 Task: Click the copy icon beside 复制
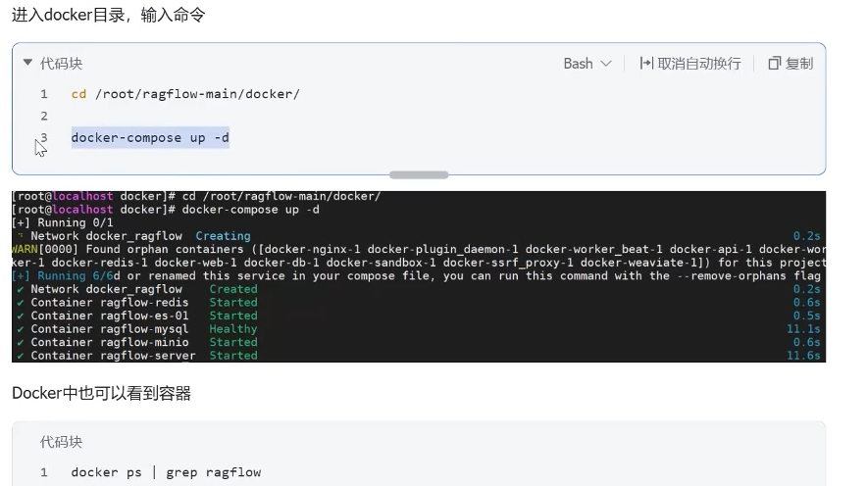click(774, 64)
